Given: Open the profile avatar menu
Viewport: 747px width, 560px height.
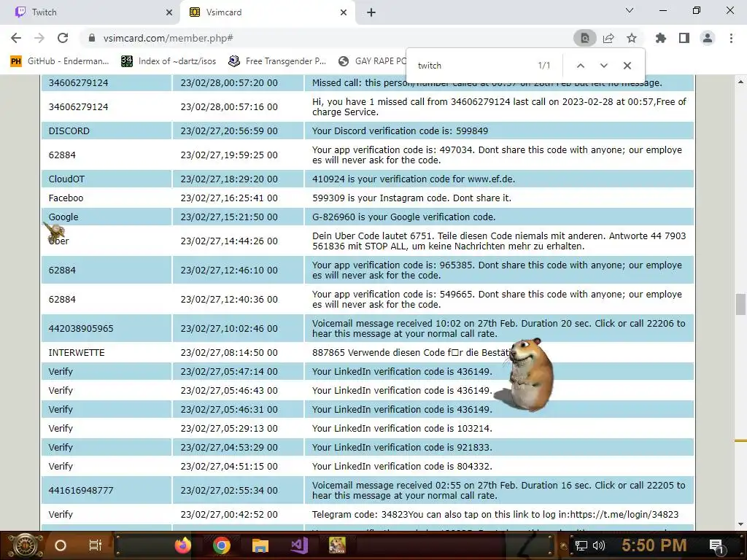Looking at the screenshot, I should coord(708,38).
